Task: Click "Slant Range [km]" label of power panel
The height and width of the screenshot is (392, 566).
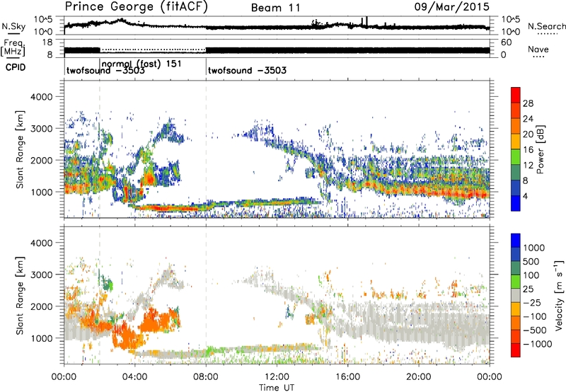Action: click(20, 149)
